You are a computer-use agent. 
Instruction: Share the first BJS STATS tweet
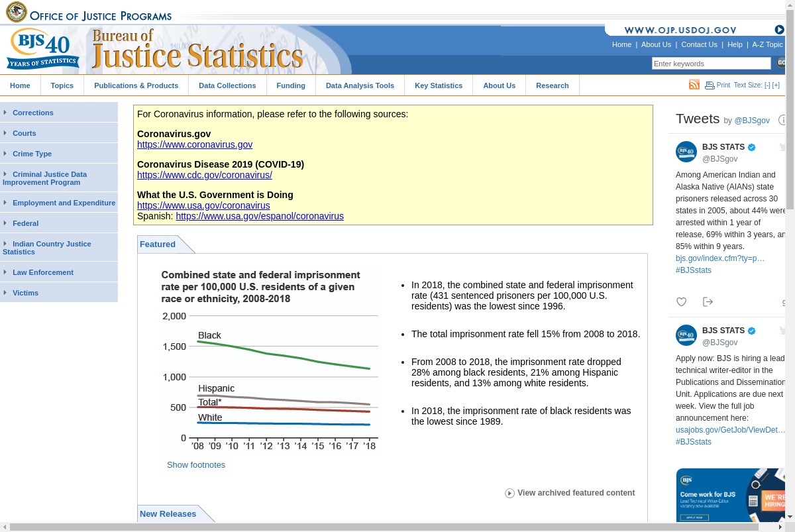(x=708, y=302)
